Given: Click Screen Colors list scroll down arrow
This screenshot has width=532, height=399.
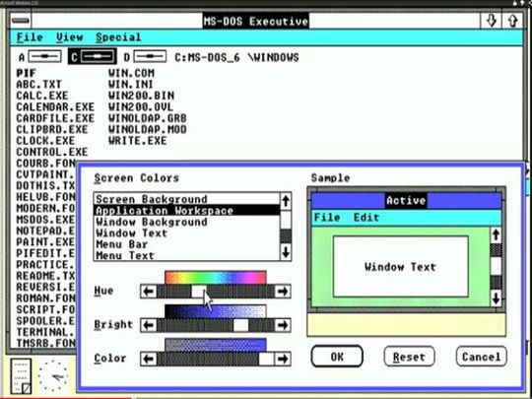Looking at the screenshot, I should tap(286, 252).
